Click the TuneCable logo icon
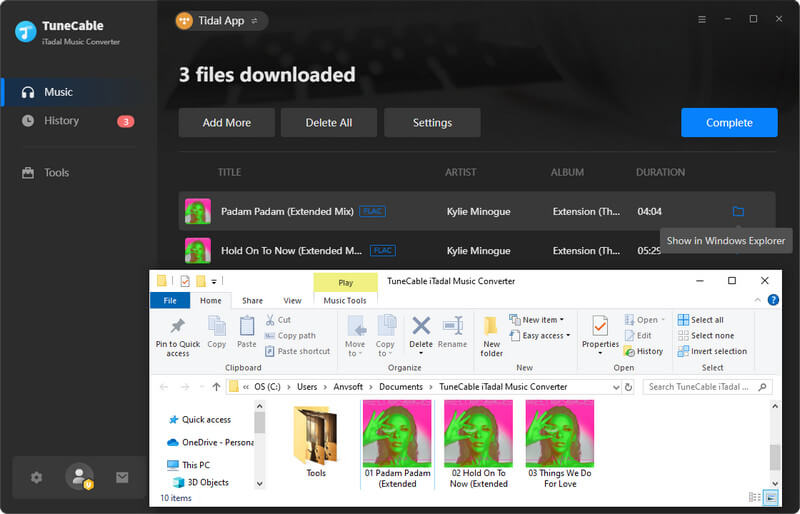 (26, 32)
